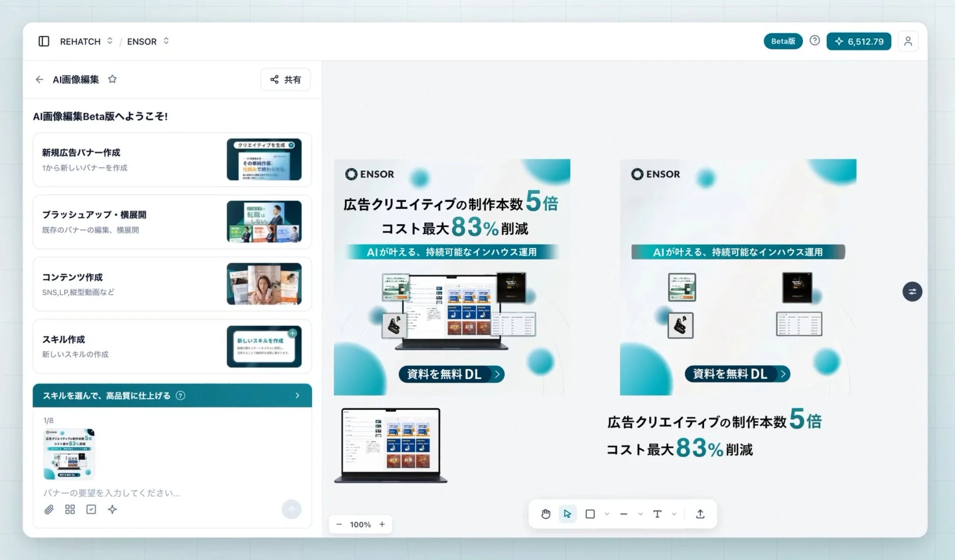Image resolution: width=955 pixels, height=560 pixels.
Task: Select the rectangle shape tool
Action: pyautogui.click(x=590, y=514)
